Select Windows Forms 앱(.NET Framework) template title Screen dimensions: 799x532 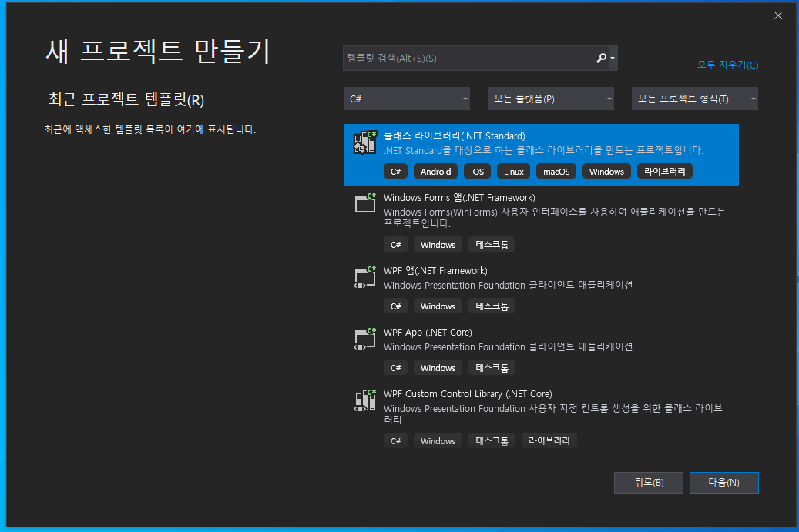point(459,198)
